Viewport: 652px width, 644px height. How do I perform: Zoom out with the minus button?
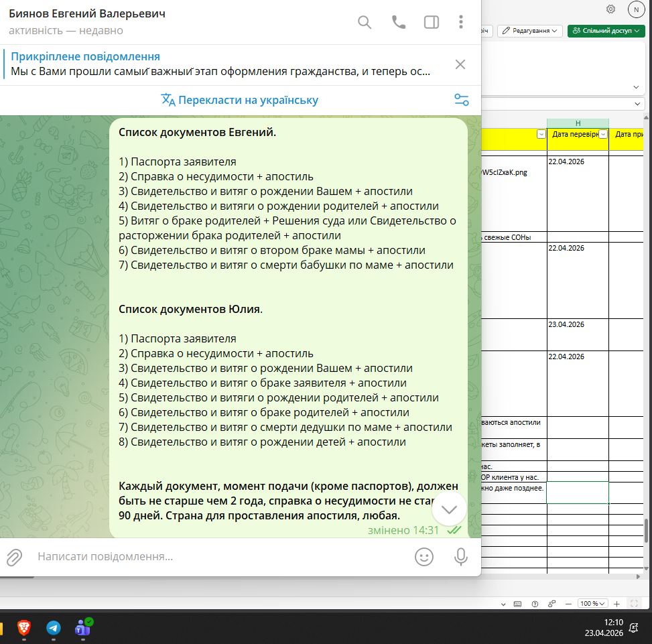point(568,604)
